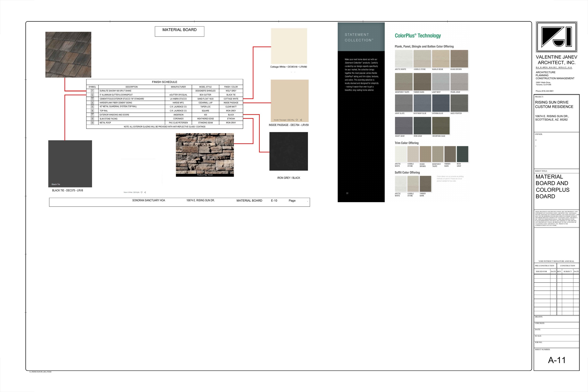
Task: Pick Monterey Taupe in Trim Color Offering
Action: pos(438,154)
